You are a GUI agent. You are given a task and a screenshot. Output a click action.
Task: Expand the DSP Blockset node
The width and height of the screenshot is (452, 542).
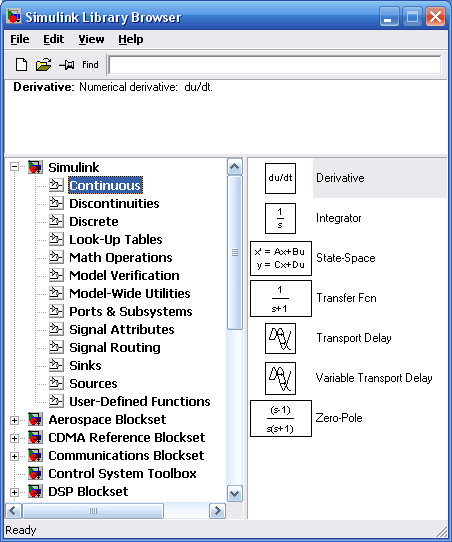[x=15, y=492]
